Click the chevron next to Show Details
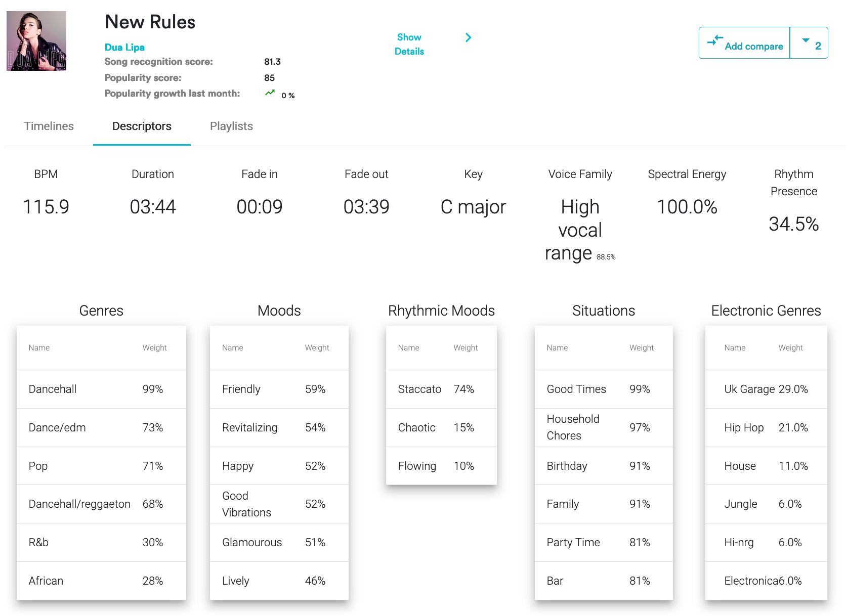 [x=468, y=37]
